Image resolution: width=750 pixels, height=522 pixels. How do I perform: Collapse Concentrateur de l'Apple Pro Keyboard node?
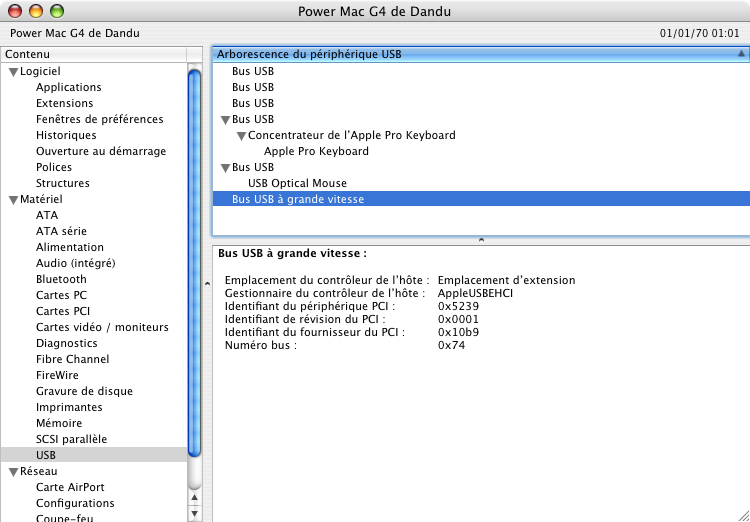(242, 136)
